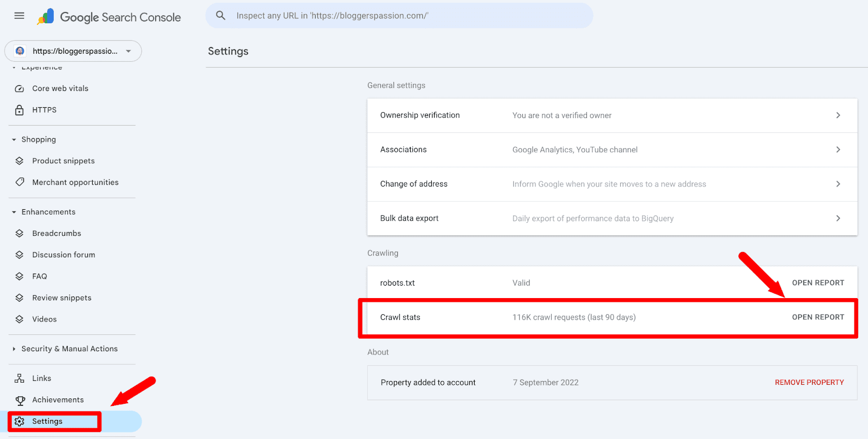The height and width of the screenshot is (439, 868).
Task: Expand Security & Manual Actions section
Action: click(x=14, y=349)
